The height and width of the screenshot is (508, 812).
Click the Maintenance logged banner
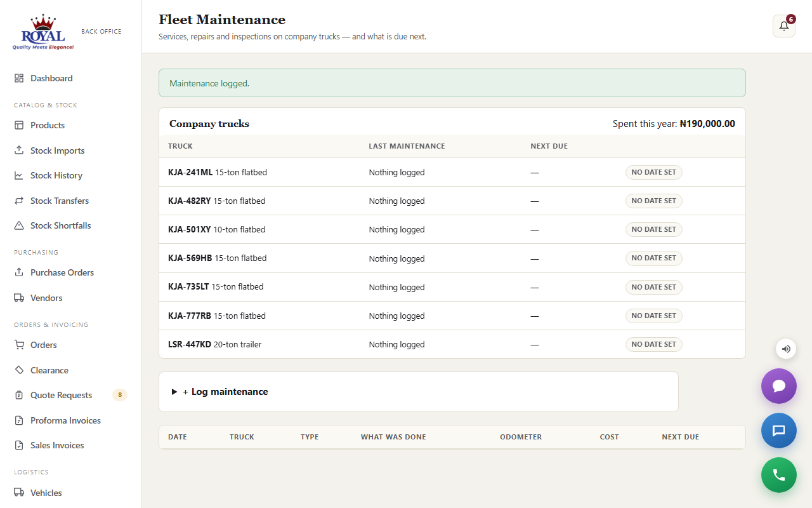pos(452,83)
